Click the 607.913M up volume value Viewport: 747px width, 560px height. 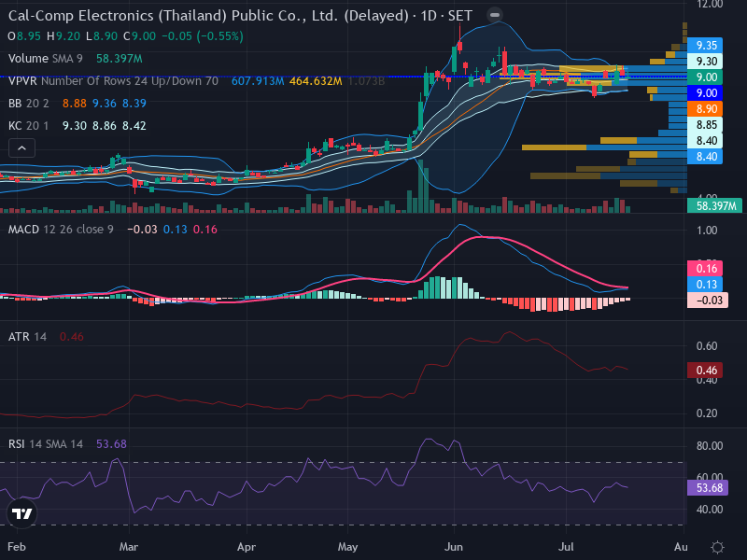[x=258, y=81]
